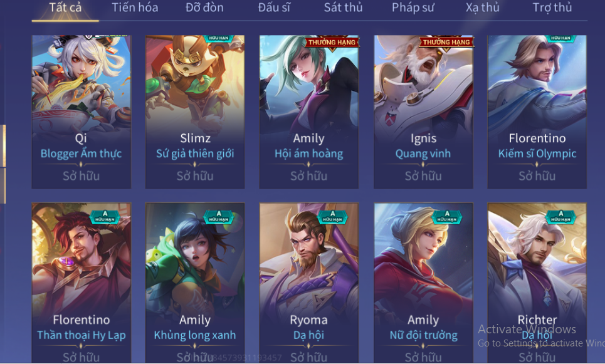The image size is (605, 364).
Task: Open Qi Blogger Ẩm thực skin card
Action: (x=81, y=112)
